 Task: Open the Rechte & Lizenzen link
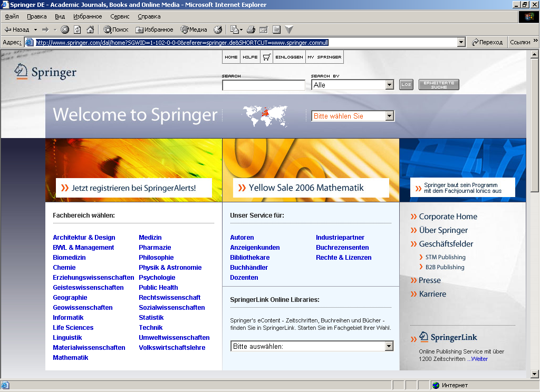(x=344, y=258)
